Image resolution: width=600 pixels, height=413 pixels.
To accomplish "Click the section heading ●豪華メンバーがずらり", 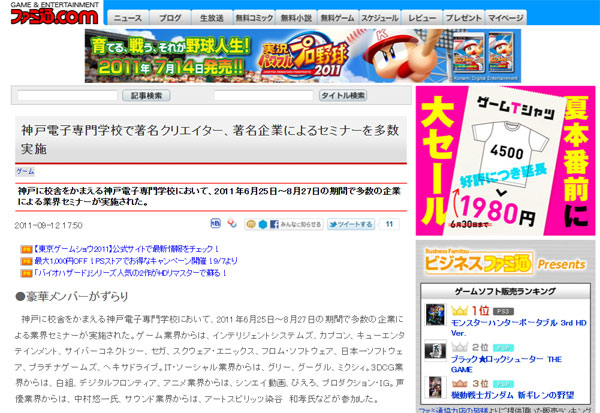I will (x=72, y=296).
